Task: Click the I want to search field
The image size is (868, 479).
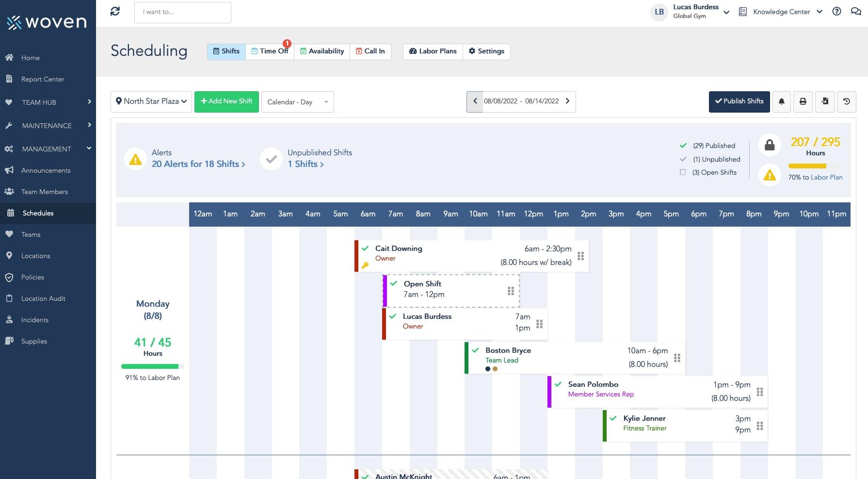Action: [x=183, y=12]
